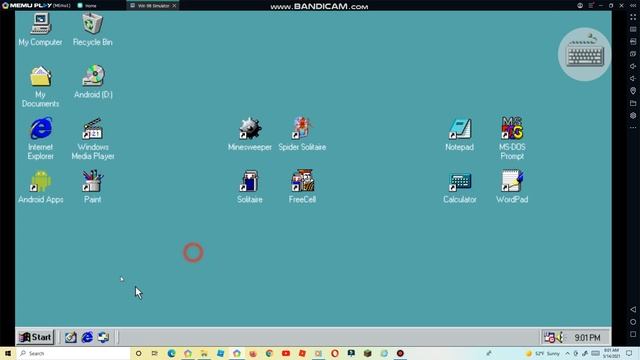Image resolution: width=640 pixels, height=360 pixels.
Task: Select the Win 98 Simulator tab
Action: click(x=153, y=6)
